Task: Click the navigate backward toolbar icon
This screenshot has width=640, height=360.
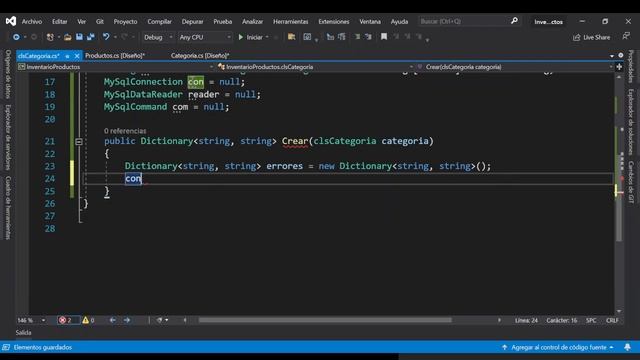Action: 16,37
